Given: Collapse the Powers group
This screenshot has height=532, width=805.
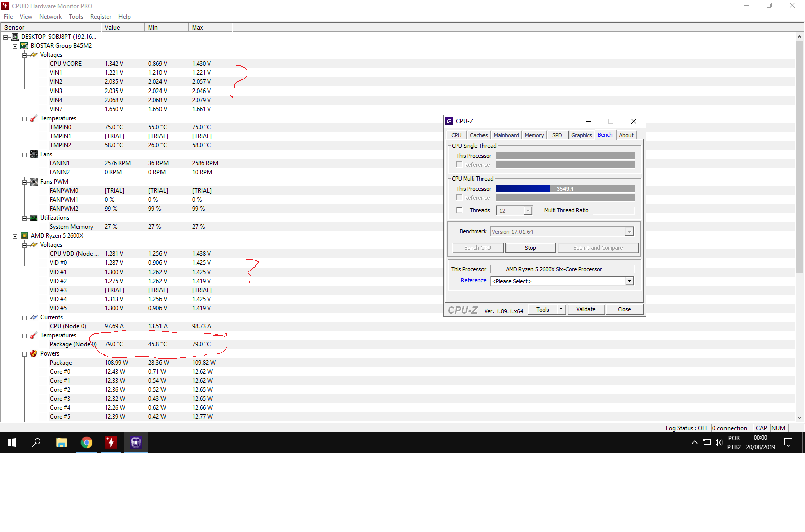Looking at the screenshot, I should coord(24,354).
